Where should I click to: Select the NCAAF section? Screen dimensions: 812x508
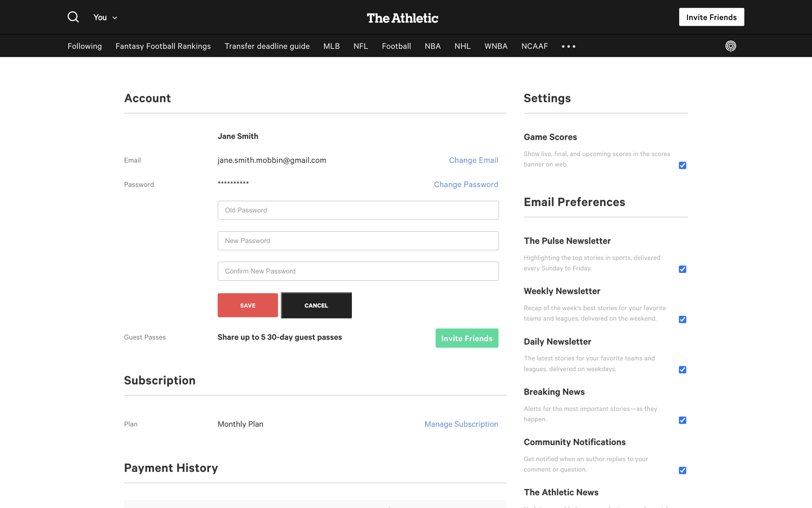(x=535, y=46)
